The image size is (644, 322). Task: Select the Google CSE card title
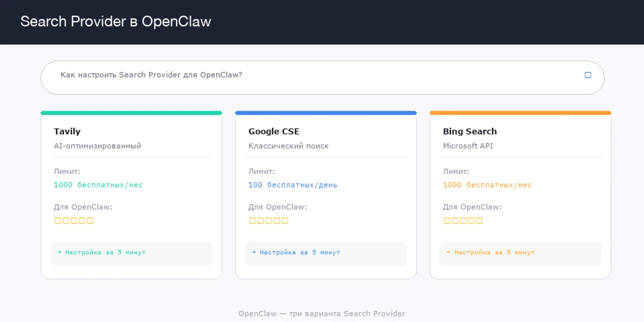(x=274, y=131)
